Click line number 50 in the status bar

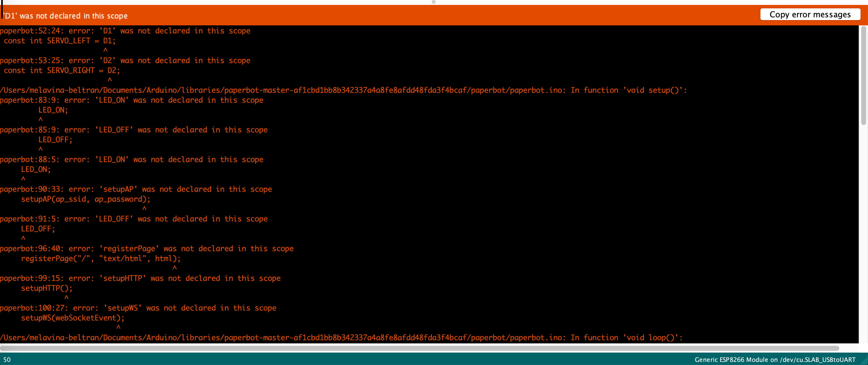[x=7, y=360]
